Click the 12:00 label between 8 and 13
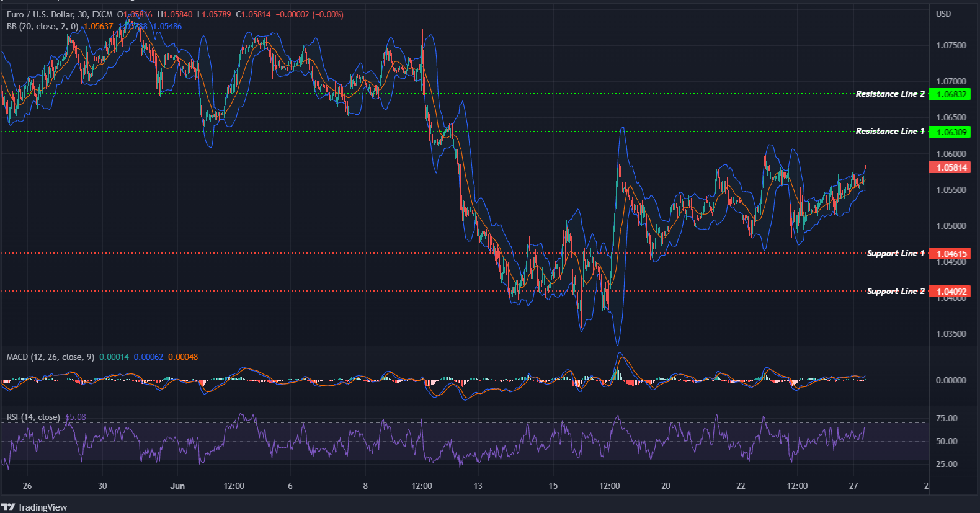The image size is (980, 513). tap(422, 486)
